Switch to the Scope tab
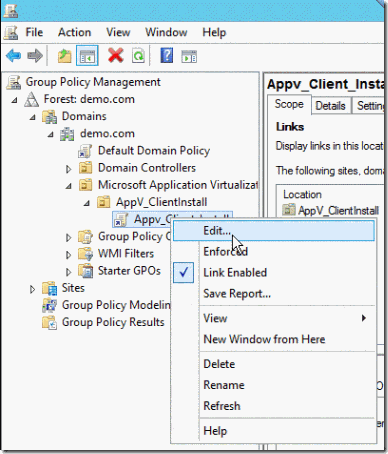The image size is (388, 454). pyautogui.click(x=289, y=104)
